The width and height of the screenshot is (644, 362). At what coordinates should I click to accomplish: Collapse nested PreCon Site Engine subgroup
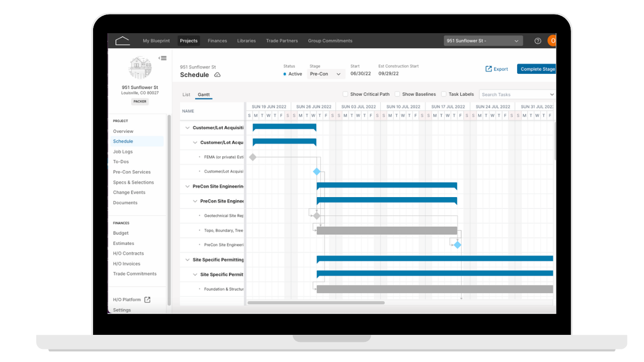click(x=196, y=201)
